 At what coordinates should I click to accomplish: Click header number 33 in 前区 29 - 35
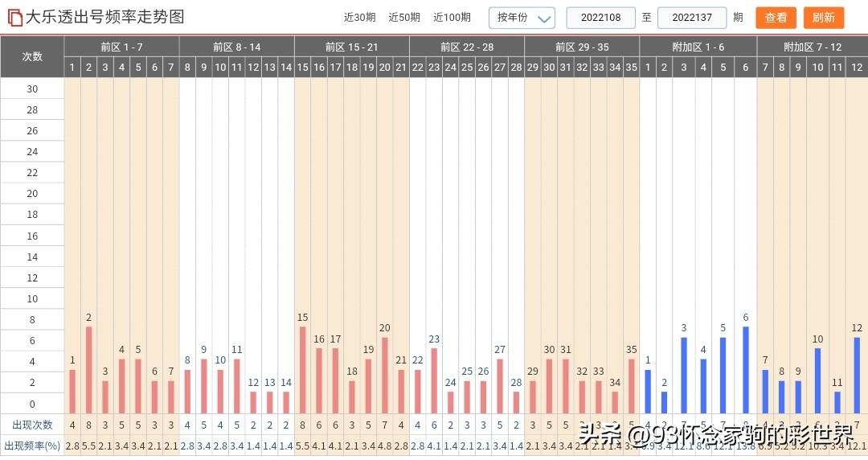[599, 67]
